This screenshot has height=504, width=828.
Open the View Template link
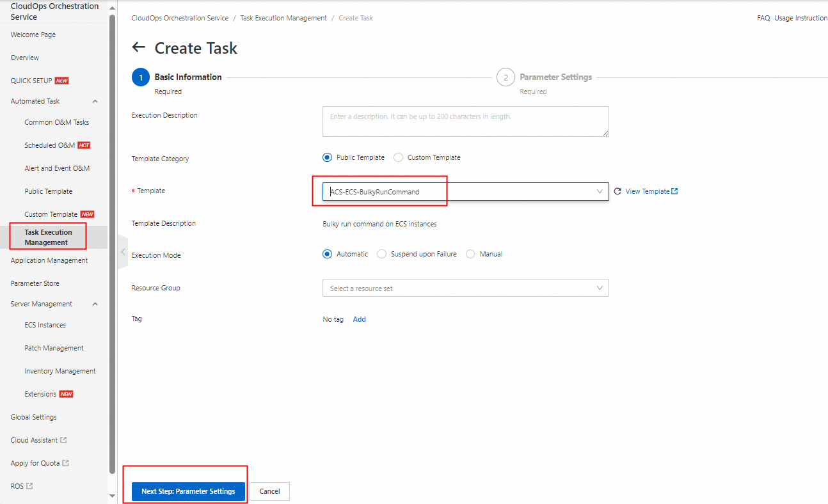[648, 191]
